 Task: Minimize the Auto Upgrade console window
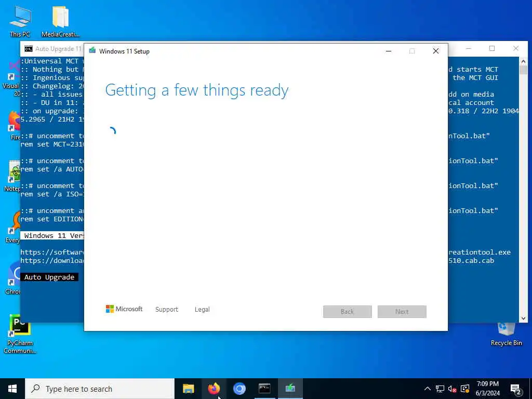[469, 48]
